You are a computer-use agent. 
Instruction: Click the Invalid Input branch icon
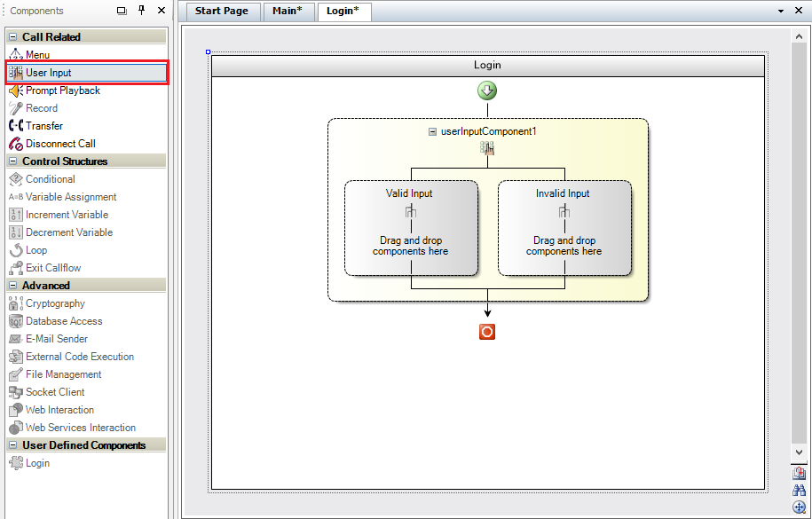pos(564,211)
